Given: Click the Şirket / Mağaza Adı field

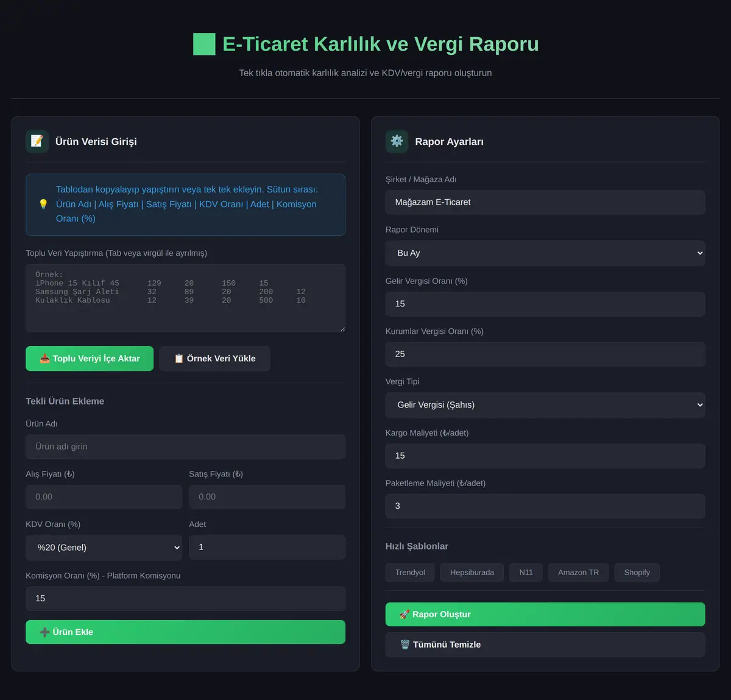Looking at the screenshot, I should pyautogui.click(x=545, y=202).
